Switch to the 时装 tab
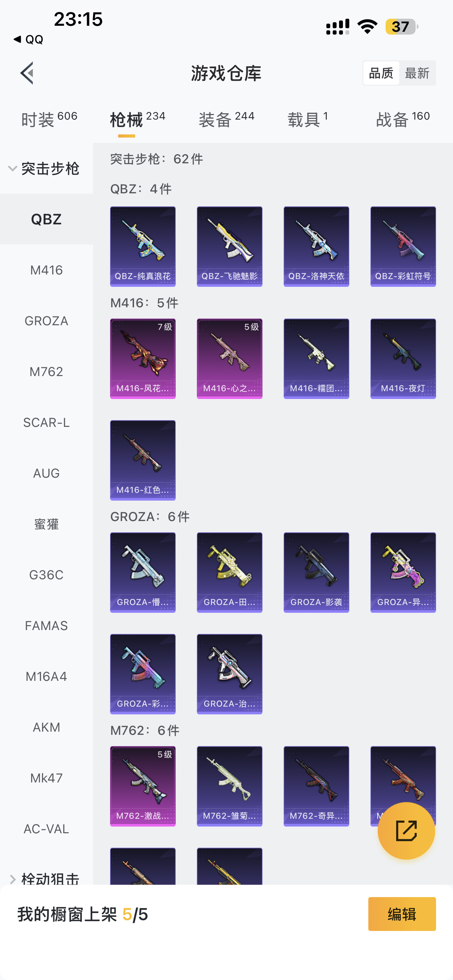 tap(49, 120)
